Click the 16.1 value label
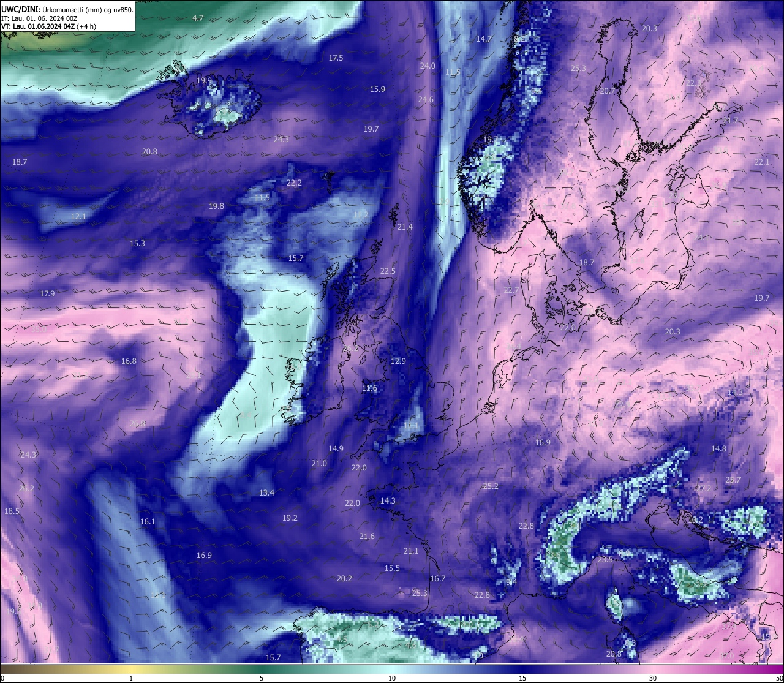The height and width of the screenshot is (683, 784). (148, 522)
